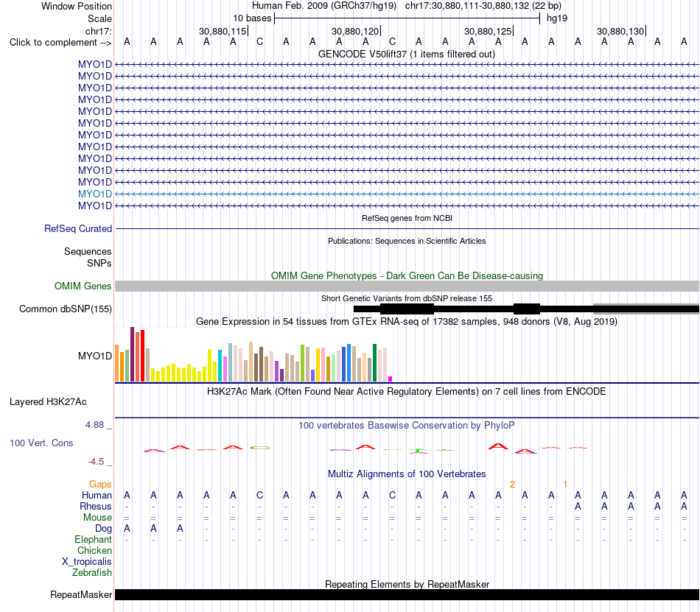Select the Rhesus alignment row label

[96, 506]
